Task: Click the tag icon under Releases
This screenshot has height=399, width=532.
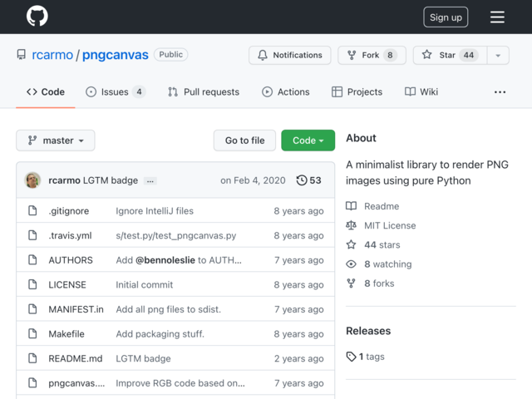Action: [x=351, y=357]
